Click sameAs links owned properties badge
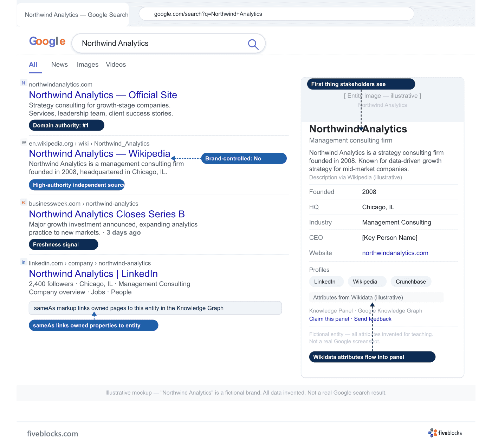The height and width of the screenshot is (448, 492). point(93,325)
